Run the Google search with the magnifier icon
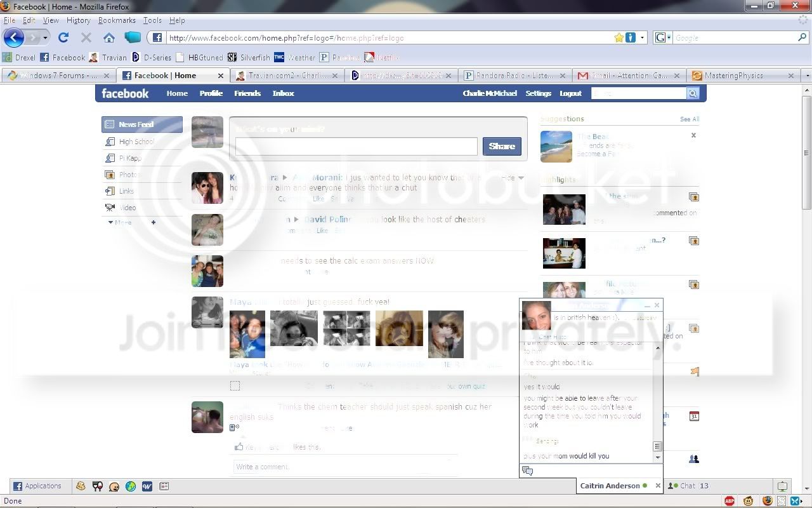This screenshot has height=508, width=812. point(802,37)
